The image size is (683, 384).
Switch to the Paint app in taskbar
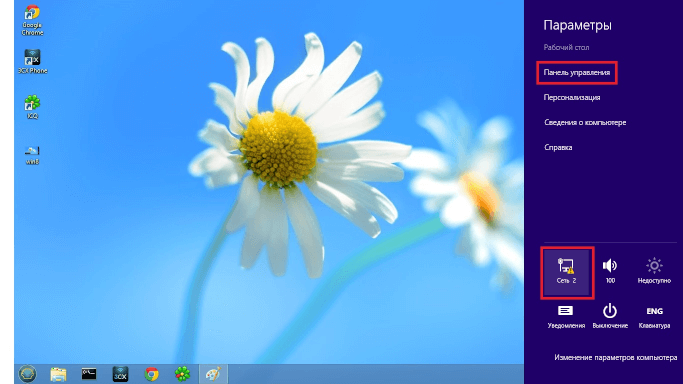click(213, 374)
